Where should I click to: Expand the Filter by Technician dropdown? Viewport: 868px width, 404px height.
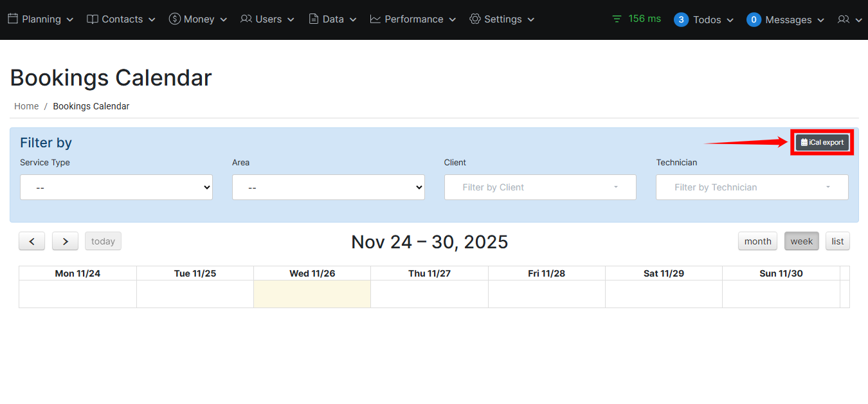point(751,187)
